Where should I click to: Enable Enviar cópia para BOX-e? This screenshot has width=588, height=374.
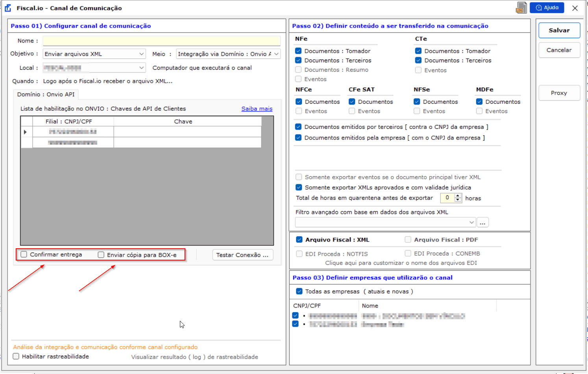click(x=101, y=255)
